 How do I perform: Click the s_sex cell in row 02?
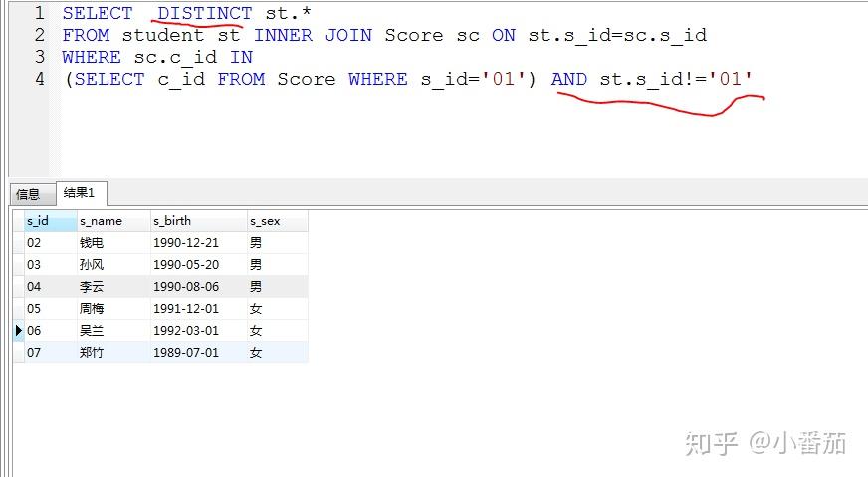click(x=278, y=243)
